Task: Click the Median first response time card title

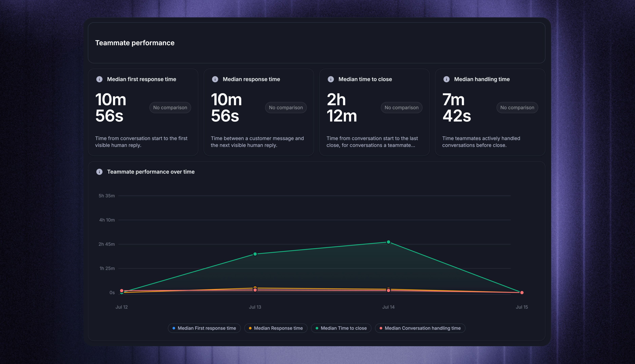Action: click(142, 79)
